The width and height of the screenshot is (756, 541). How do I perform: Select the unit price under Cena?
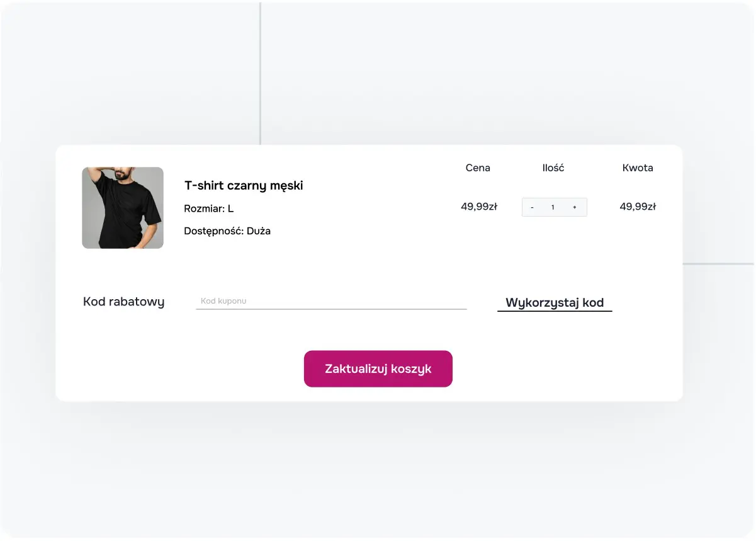pos(479,207)
